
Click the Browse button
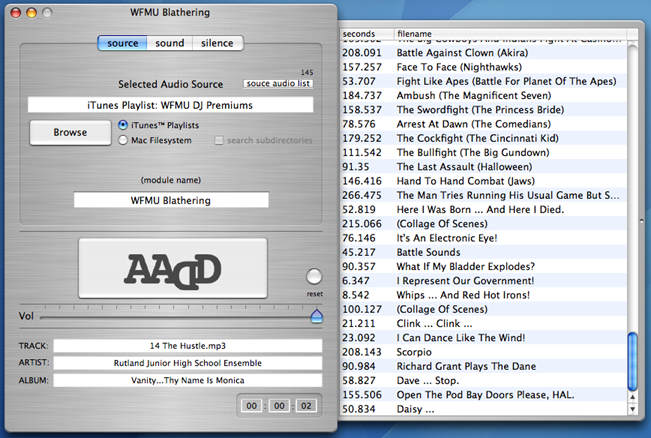coord(70,132)
